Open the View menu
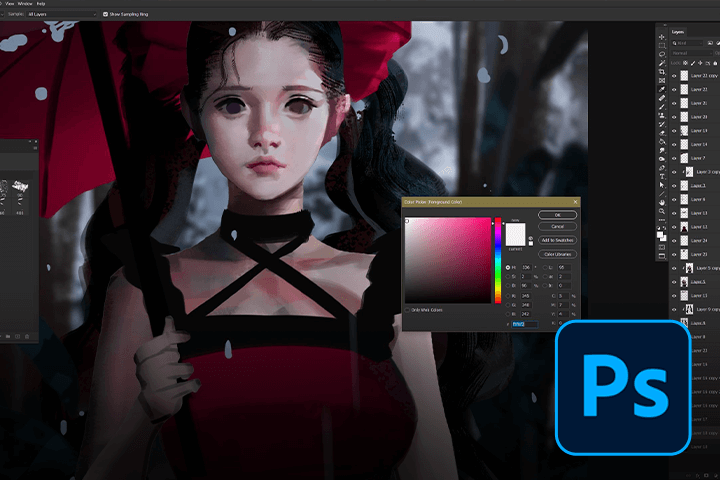This screenshot has height=480, width=720. pos(10,4)
